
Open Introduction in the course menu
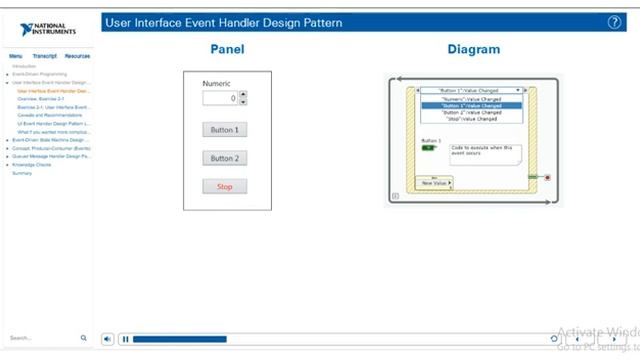tap(24, 66)
